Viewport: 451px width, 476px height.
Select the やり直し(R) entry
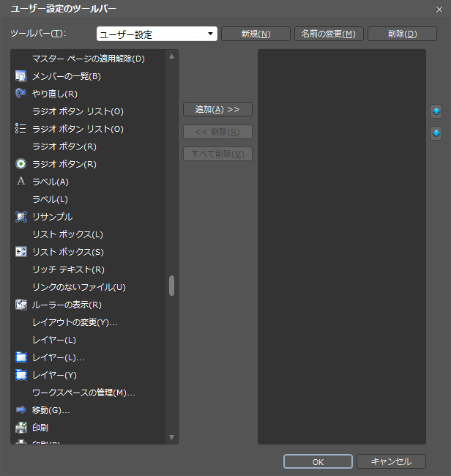(x=89, y=94)
